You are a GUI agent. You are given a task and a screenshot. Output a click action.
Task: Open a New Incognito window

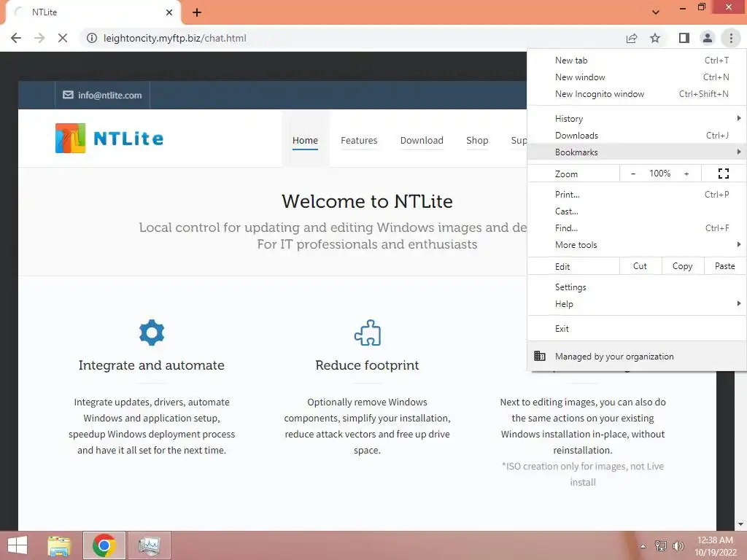tap(636, 94)
